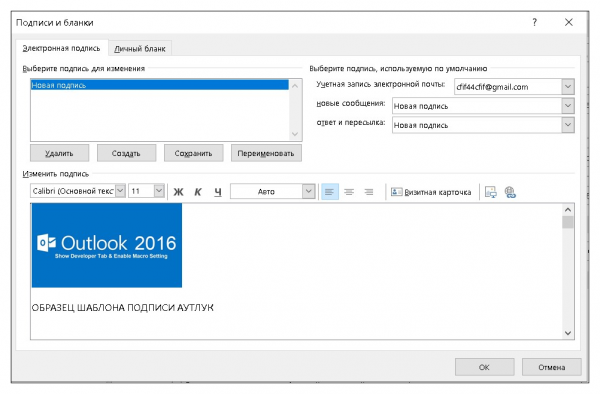The image size is (600, 394).
Task: Click the editor scroll-down arrow
Action: [568, 333]
